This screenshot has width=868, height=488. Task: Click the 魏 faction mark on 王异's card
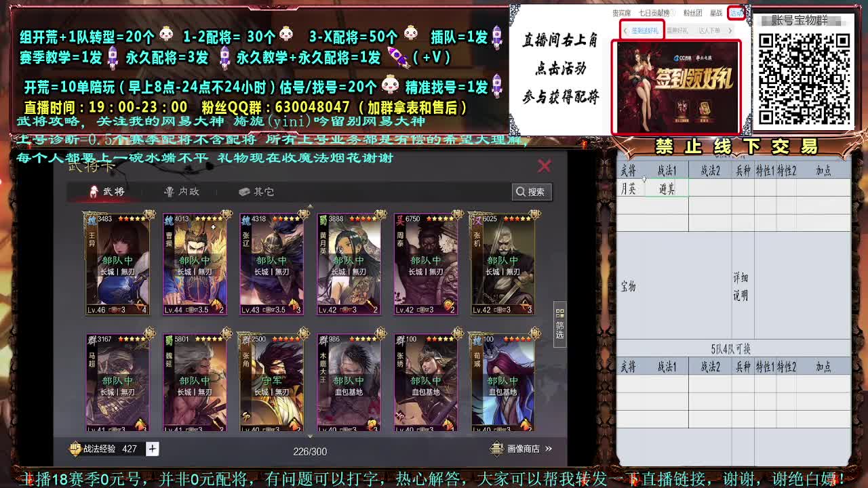(92, 220)
